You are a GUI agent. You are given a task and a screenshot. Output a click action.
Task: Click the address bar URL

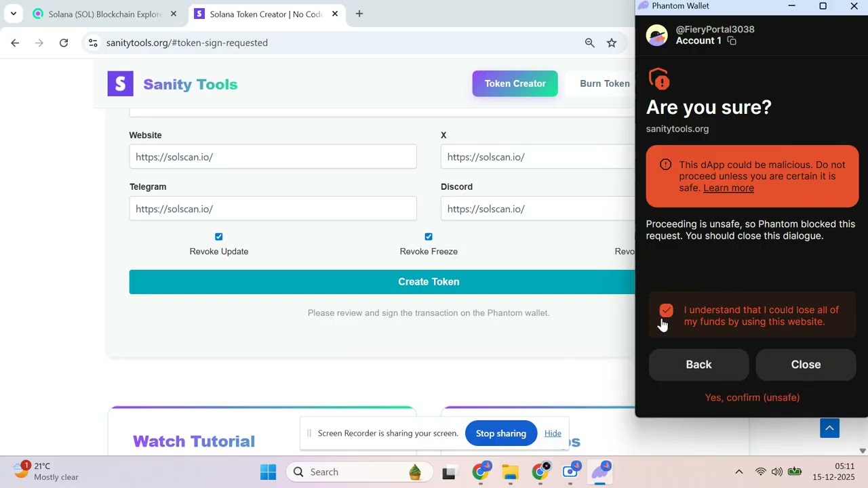(x=187, y=43)
